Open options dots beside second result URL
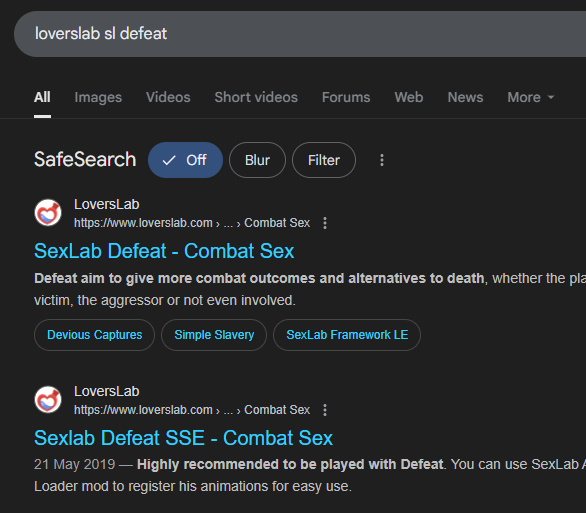Screen dimensions: 586x513 (x=325, y=410)
